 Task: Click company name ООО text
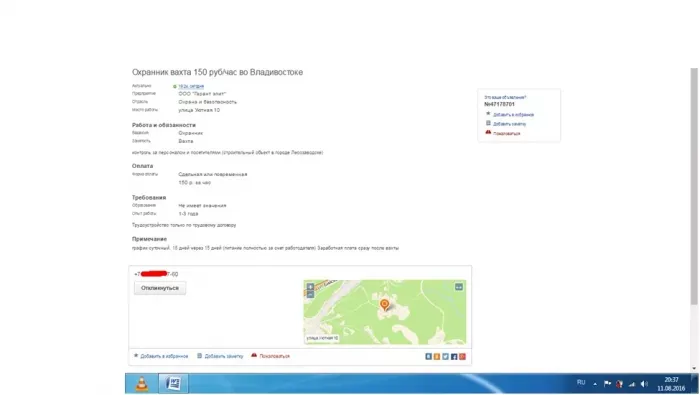(202, 94)
